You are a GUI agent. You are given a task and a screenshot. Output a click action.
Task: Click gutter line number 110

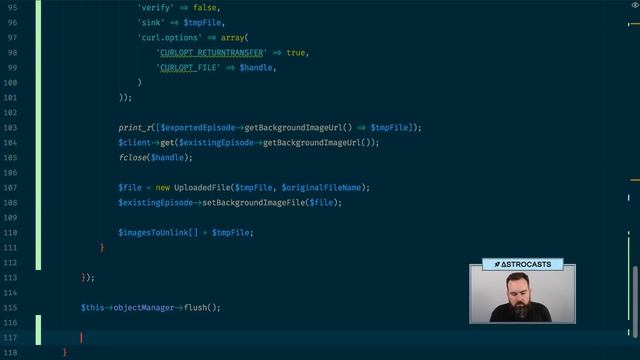click(x=11, y=232)
